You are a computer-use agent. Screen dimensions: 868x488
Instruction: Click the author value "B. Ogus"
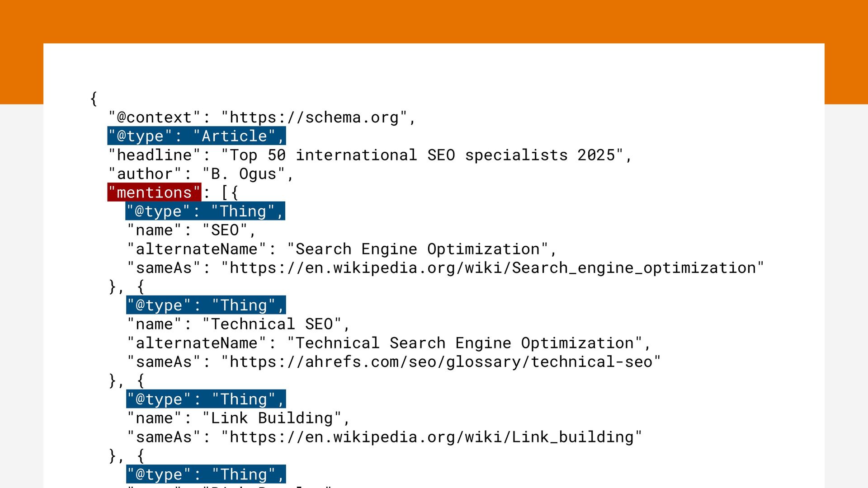click(x=243, y=174)
